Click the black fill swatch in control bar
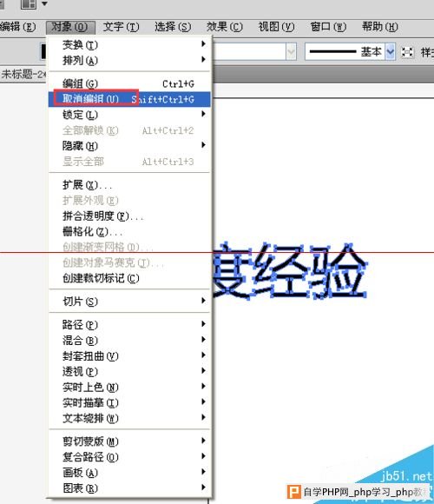Viewport: 434px width, 504px height. point(43,51)
